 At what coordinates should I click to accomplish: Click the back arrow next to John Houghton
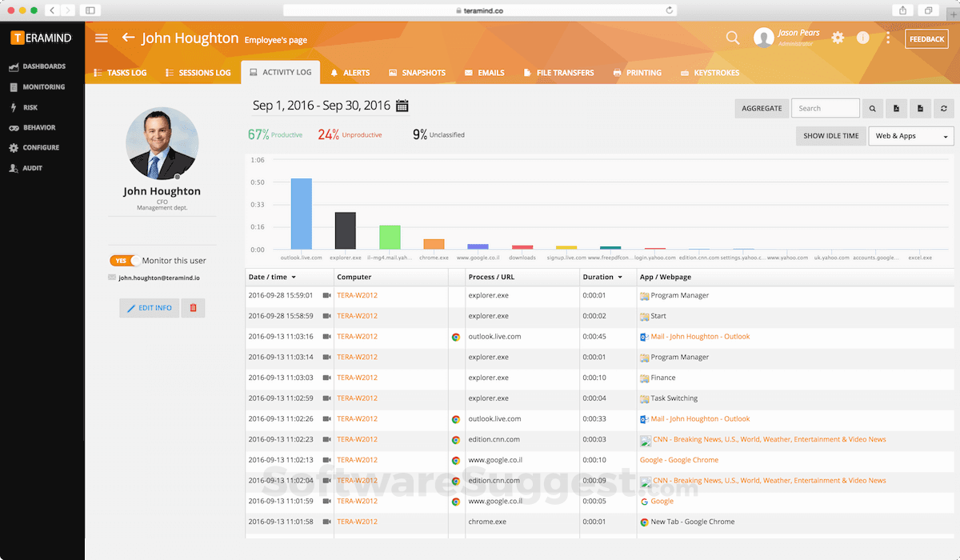[x=128, y=38]
